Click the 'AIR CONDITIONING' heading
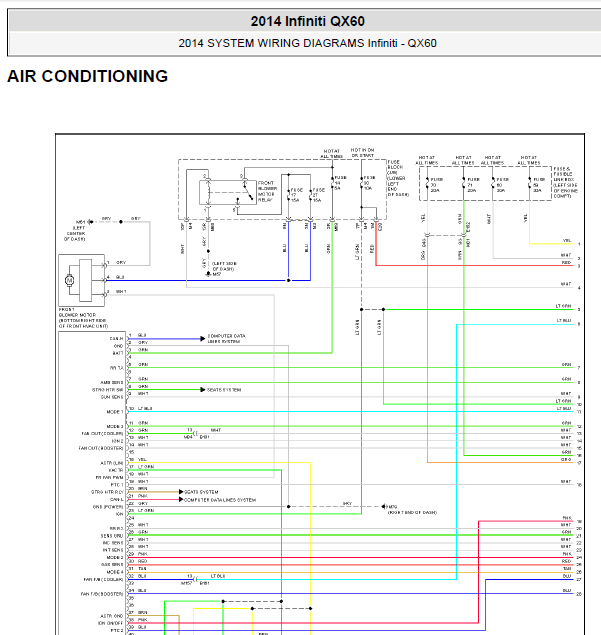 (x=87, y=76)
